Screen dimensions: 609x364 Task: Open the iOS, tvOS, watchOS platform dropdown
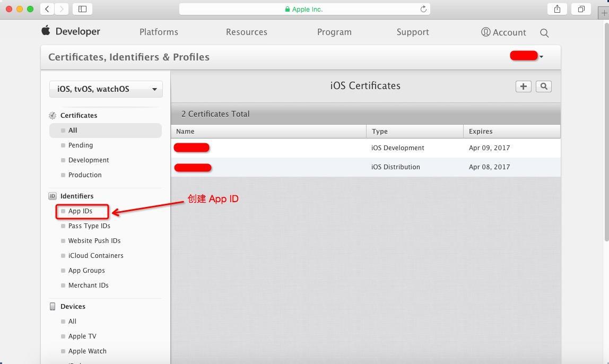pos(106,89)
